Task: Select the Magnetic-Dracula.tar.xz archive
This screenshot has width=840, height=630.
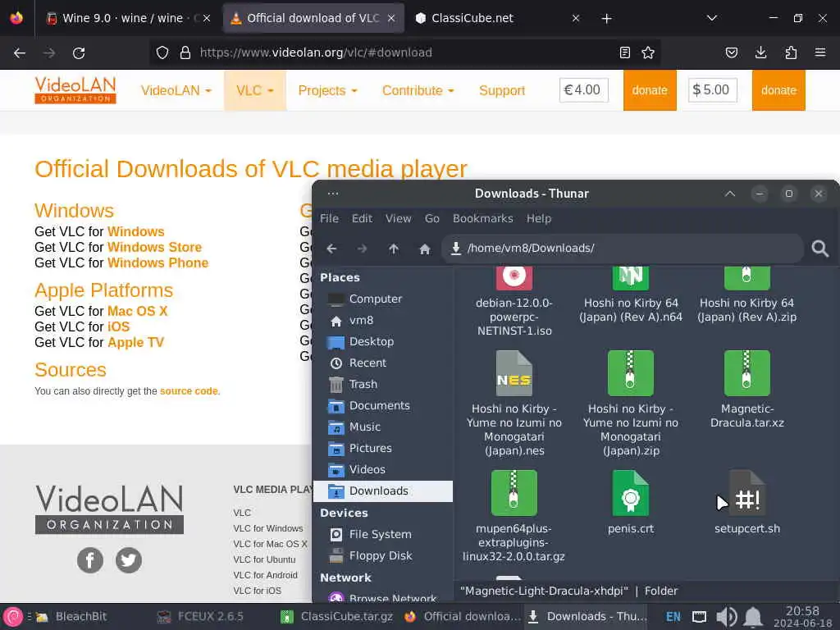Action: (746, 390)
